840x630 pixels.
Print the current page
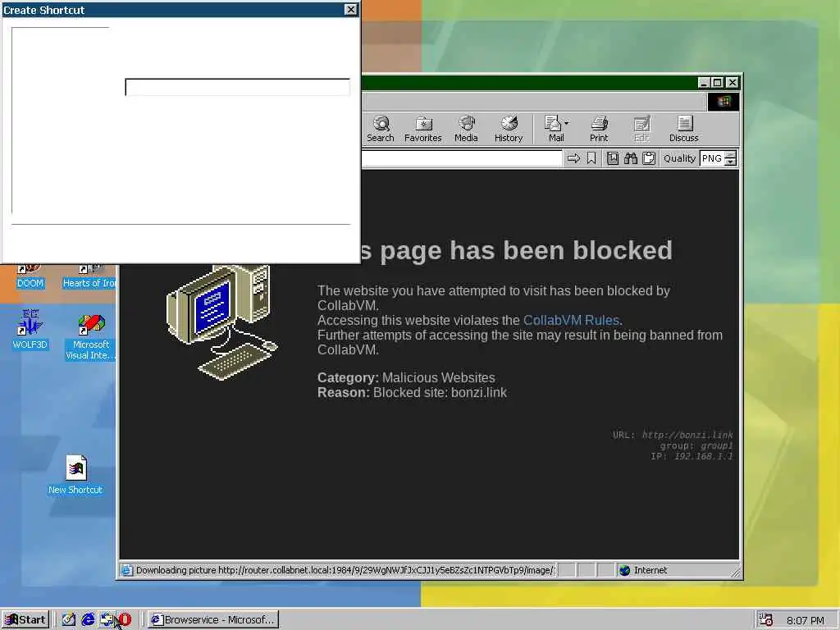[x=598, y=129]
